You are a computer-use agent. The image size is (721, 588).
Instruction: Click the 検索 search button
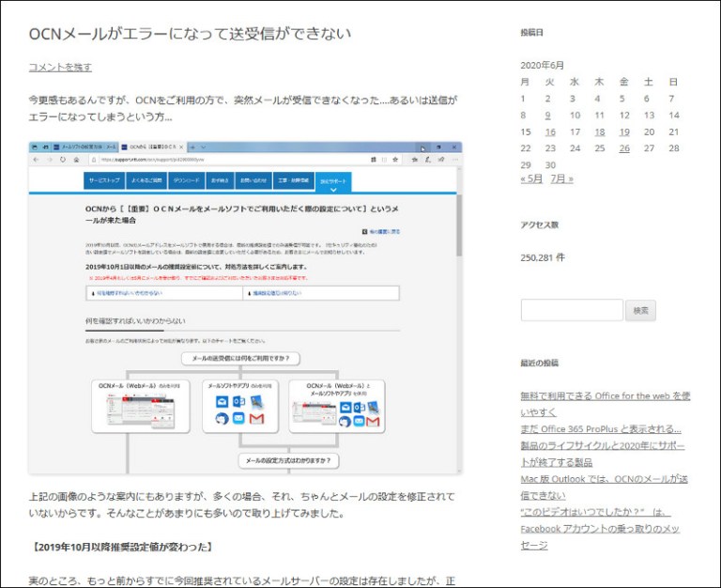(640, 311)
